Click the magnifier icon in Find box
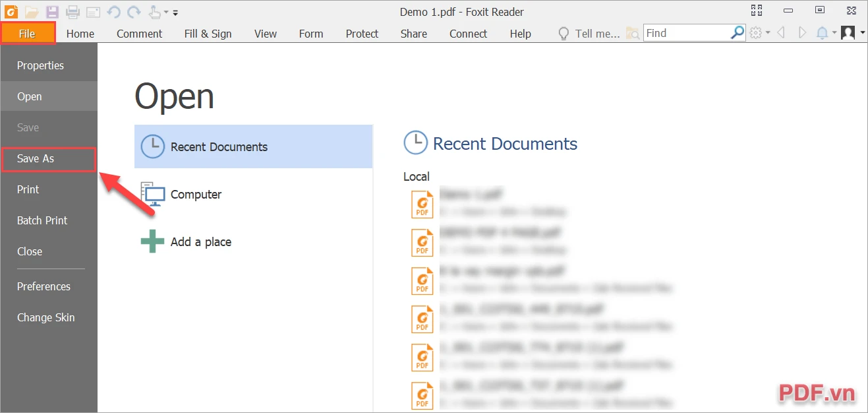 (738, 32)
